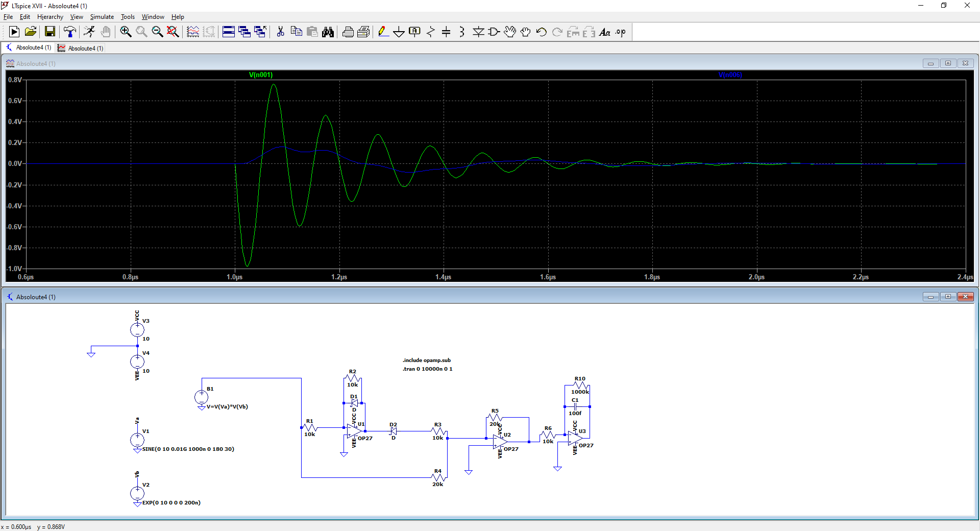Viewport: 980px width, 531px height.
Task: Click the Label Net tool icon
Action: [x=414, y=32]
